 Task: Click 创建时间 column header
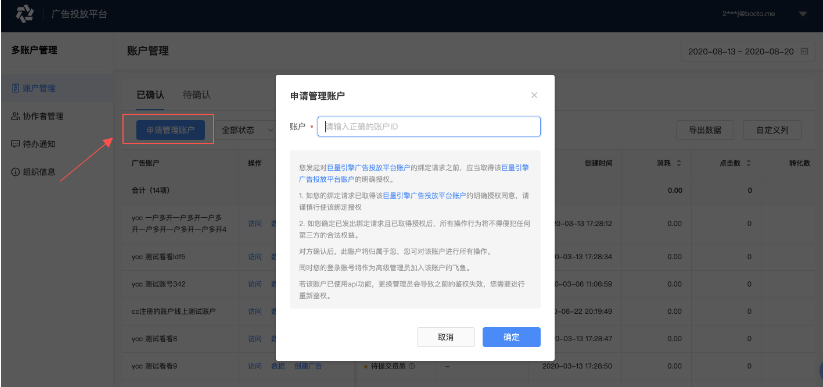[x=598, y=163]
